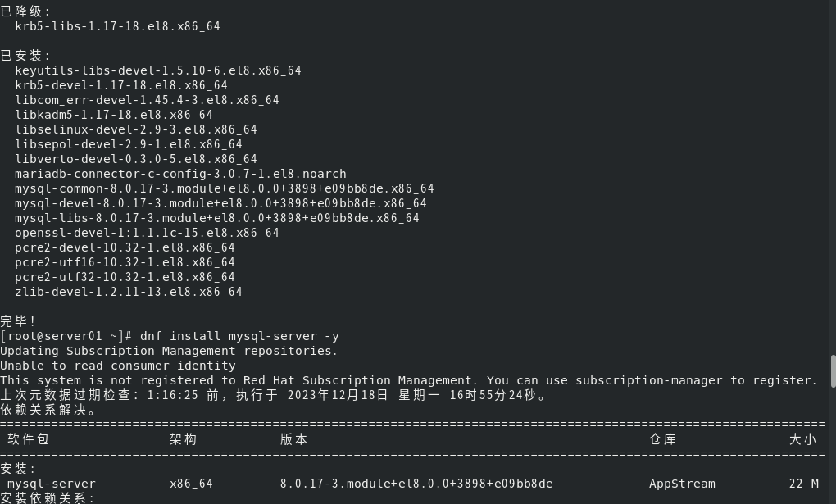This screenshot has width=836, height=504.
Task: Click the openssl-devel package entry
Action: [x=147, y=233]
